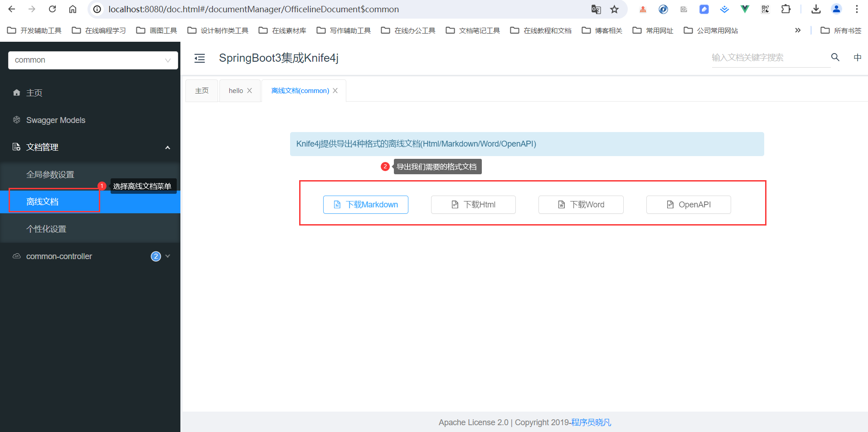The width and height of the screenshot is (868, 432).
Task: Click the translate page icon
Action: pos(596,9)
